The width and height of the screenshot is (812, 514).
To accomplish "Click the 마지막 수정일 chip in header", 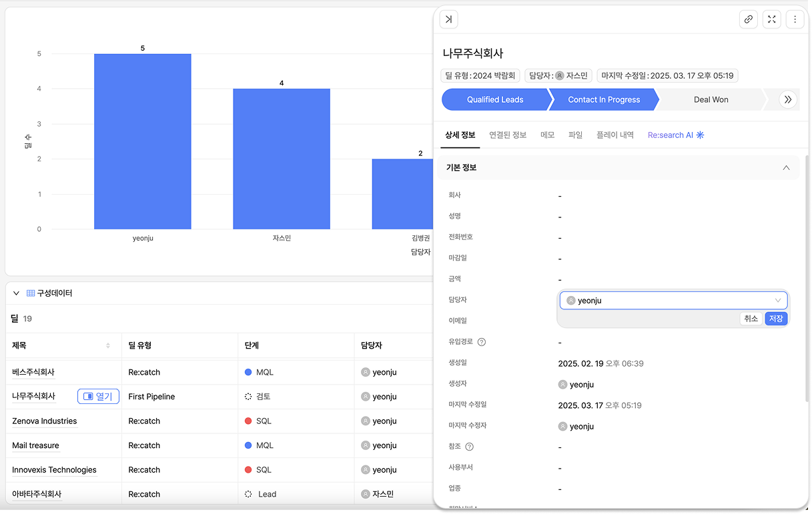I will click(x=667, y=76).
